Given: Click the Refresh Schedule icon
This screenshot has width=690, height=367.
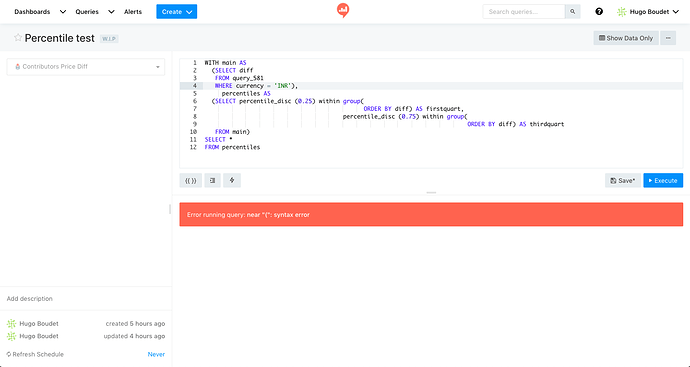Looking at the screenshot, I should (x=9, y=354).
